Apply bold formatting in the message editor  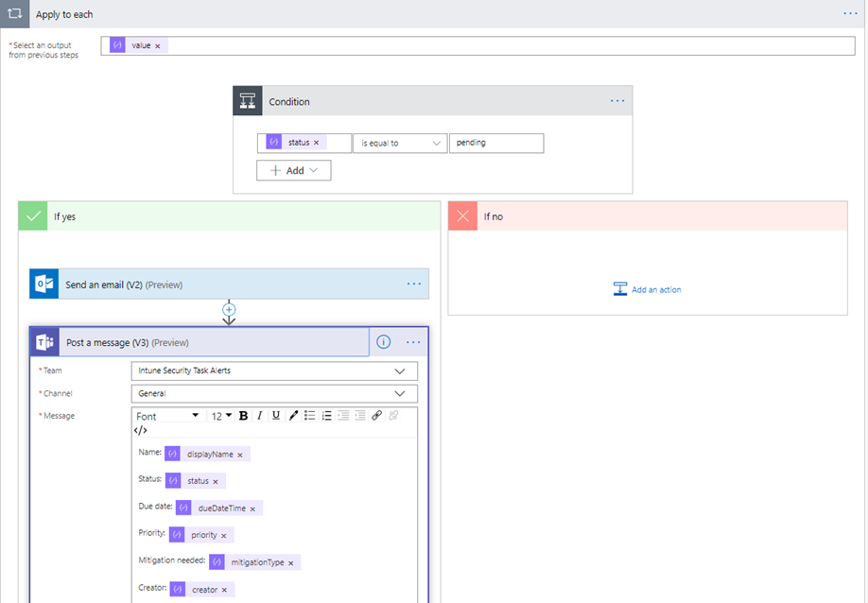[244, 415]
